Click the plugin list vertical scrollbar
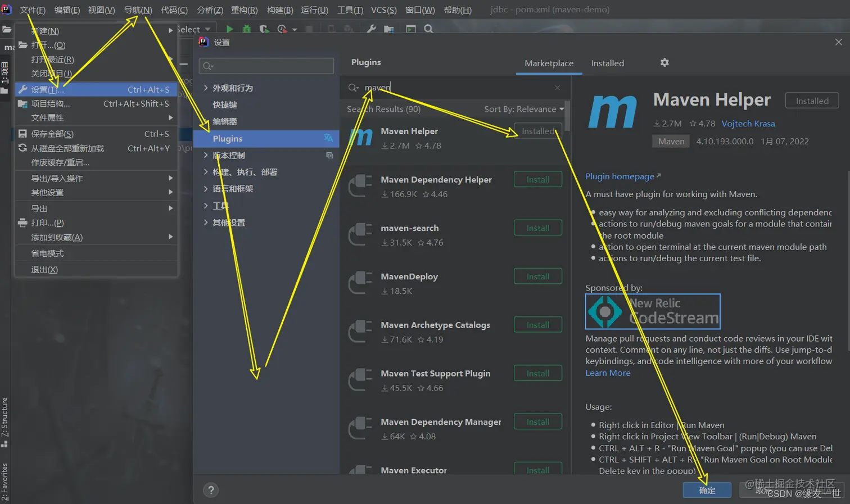Screen dimensions: 850x504 (x=567, y=116)
